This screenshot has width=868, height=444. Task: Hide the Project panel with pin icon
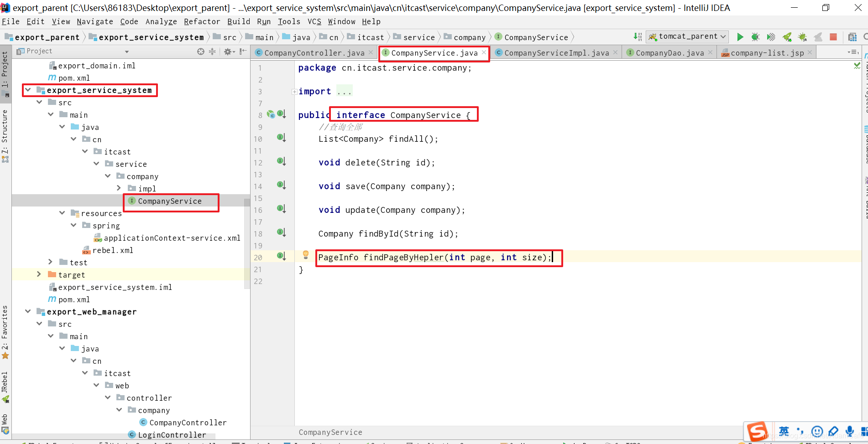(243, 52)
